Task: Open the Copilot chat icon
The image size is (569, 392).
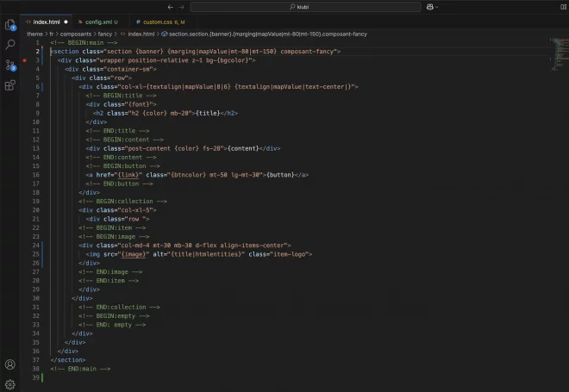Action: [429, 7]
